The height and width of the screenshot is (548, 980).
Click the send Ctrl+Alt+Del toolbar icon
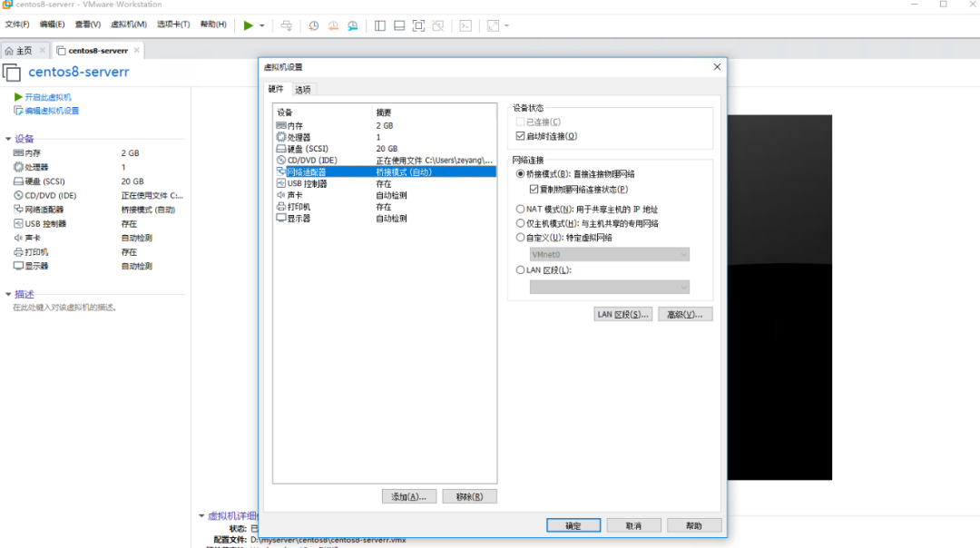[x=286, y=25]
